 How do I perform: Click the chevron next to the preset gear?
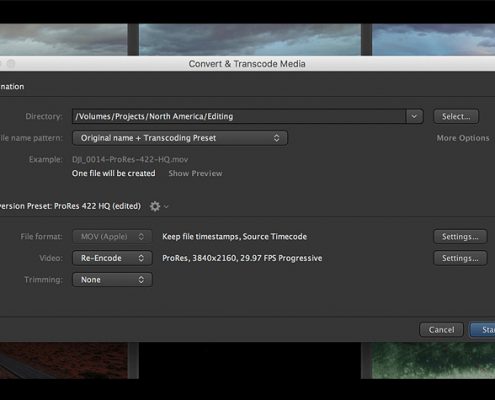[166, 207]
